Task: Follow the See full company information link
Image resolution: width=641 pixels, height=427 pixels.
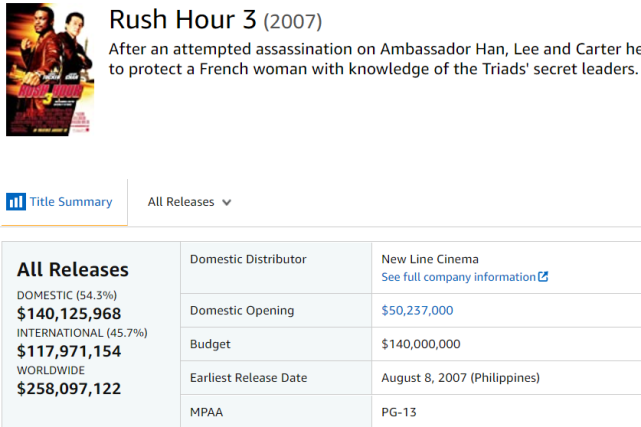Action: coord(459,277)
